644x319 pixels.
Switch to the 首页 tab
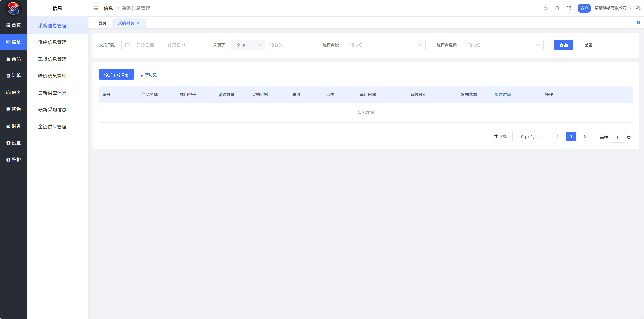102,23
